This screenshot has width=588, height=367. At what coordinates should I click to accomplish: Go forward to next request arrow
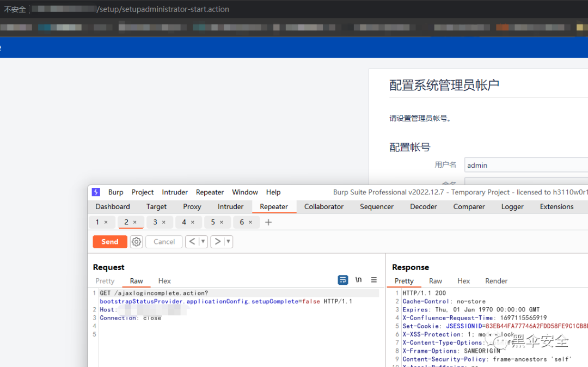tap(217, 242)
